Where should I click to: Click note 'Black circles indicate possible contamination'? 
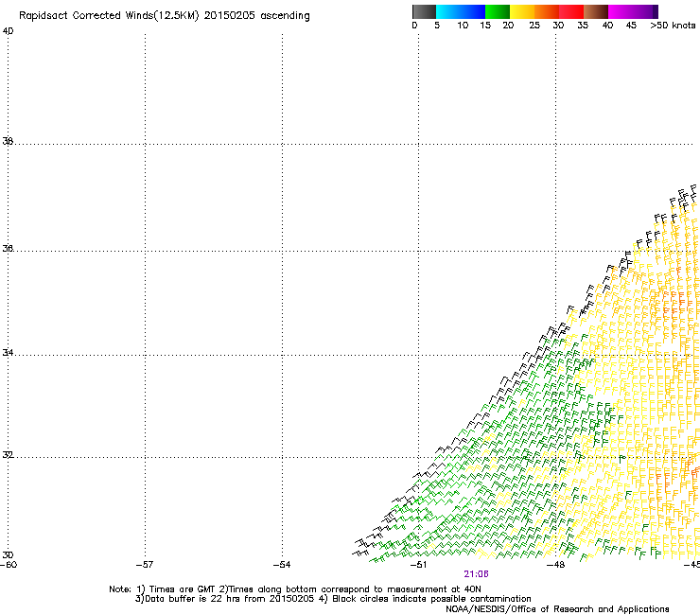click(x=431, y=599)
